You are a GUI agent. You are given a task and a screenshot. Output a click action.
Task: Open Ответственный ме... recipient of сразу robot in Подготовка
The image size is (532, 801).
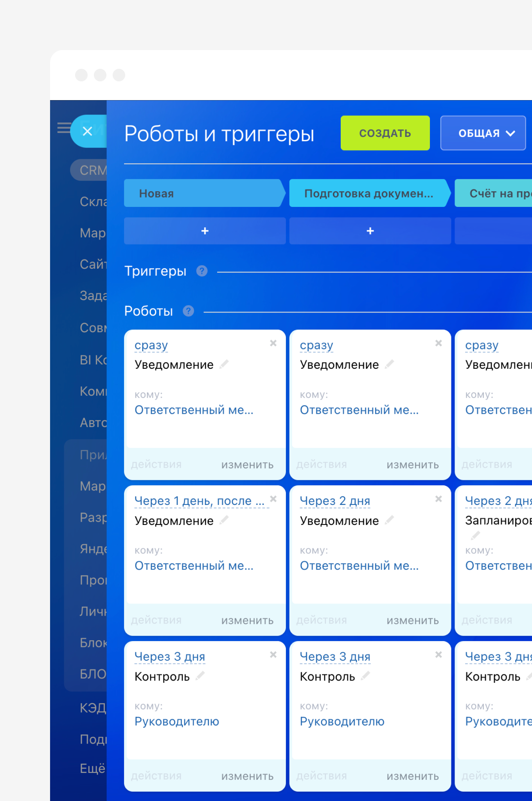pos(359,410)
